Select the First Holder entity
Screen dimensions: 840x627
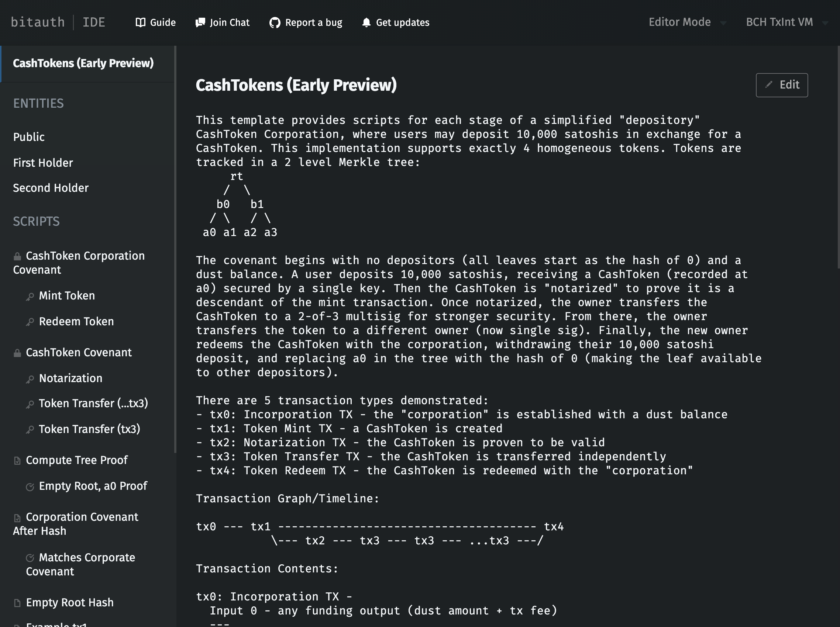[43, 163]
